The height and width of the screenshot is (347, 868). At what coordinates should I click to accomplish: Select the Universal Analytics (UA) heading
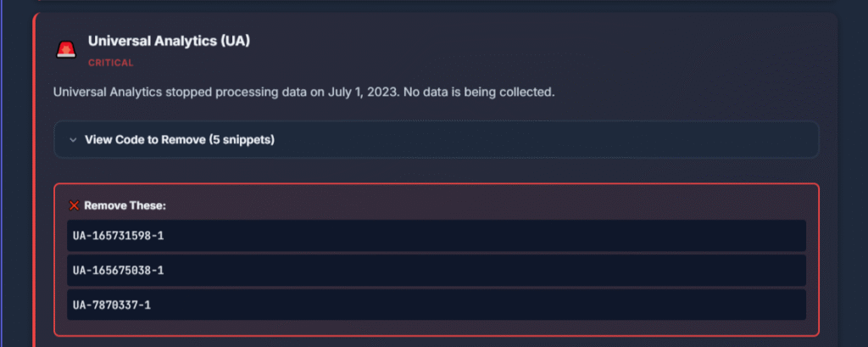[x=169, y=41]
